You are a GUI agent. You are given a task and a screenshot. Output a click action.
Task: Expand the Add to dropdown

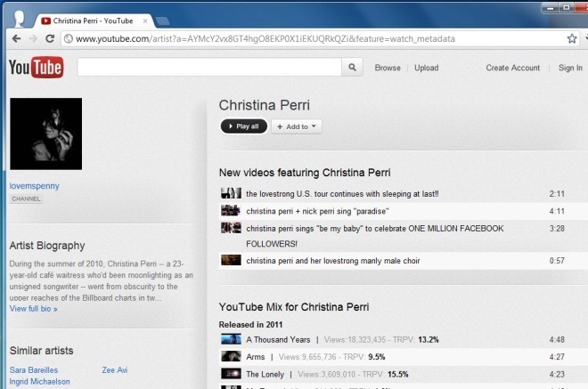(x=297, y=126)
